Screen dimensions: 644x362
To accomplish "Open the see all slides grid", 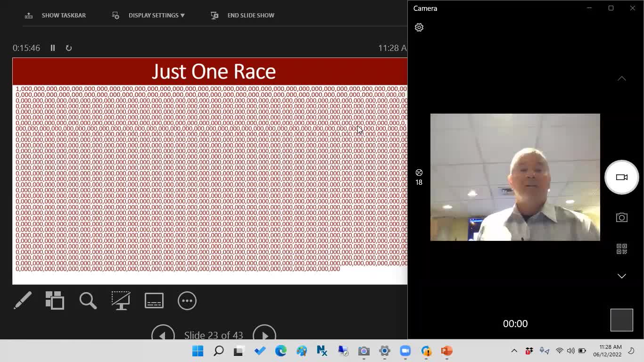I will coord(55,300).
